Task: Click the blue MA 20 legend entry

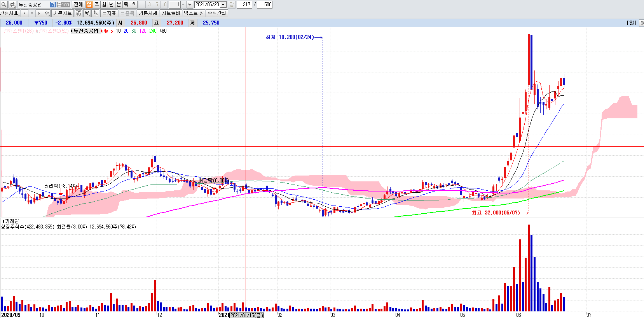Action: [x=126, y=31]
